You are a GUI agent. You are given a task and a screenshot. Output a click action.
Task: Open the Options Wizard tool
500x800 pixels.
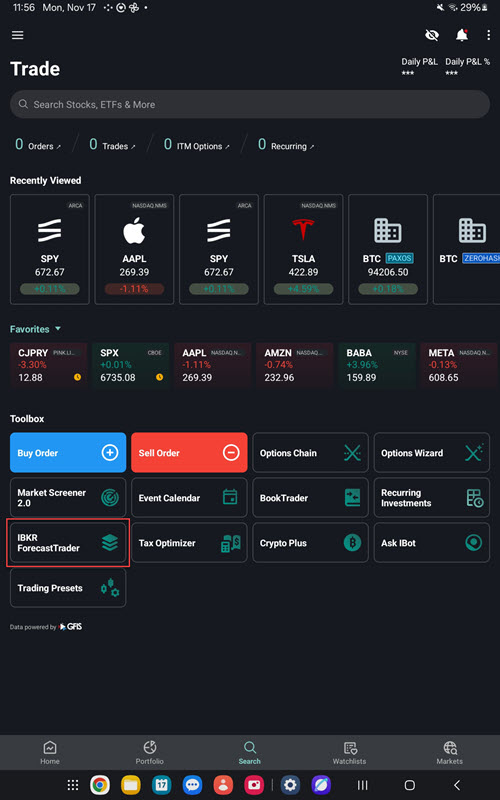pos(432,453)
